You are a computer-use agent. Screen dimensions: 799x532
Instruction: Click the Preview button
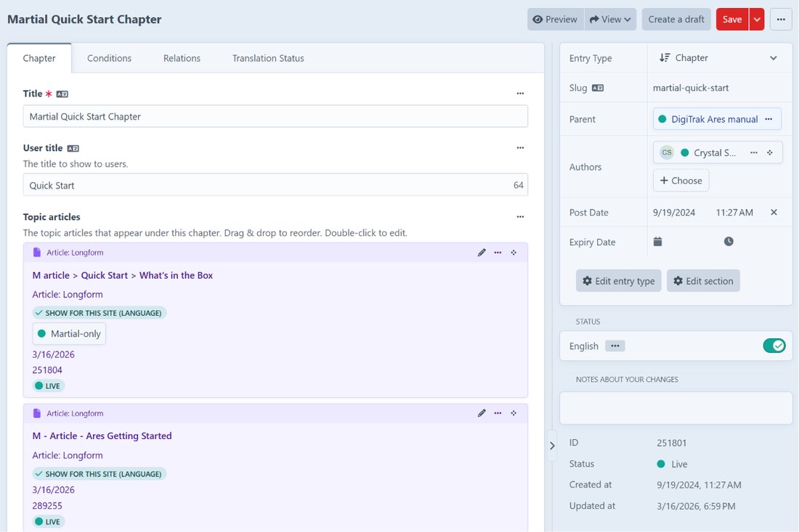click(x=556, y=20)
